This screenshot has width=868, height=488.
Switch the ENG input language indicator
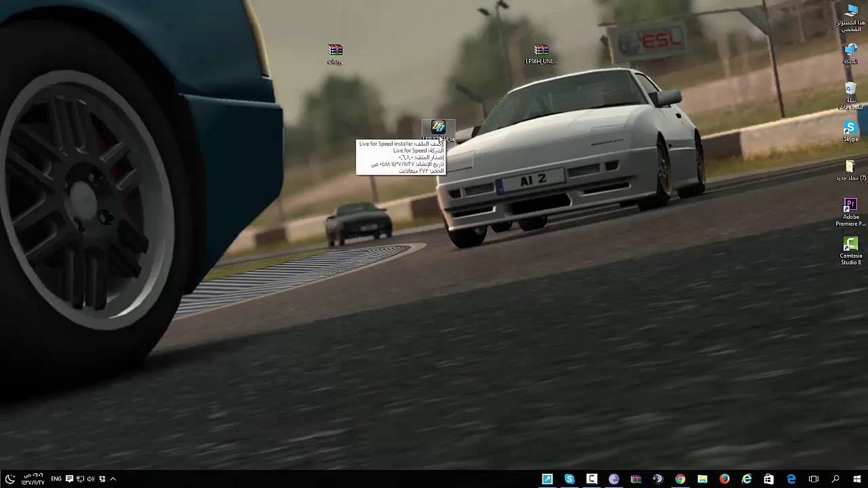56,479
